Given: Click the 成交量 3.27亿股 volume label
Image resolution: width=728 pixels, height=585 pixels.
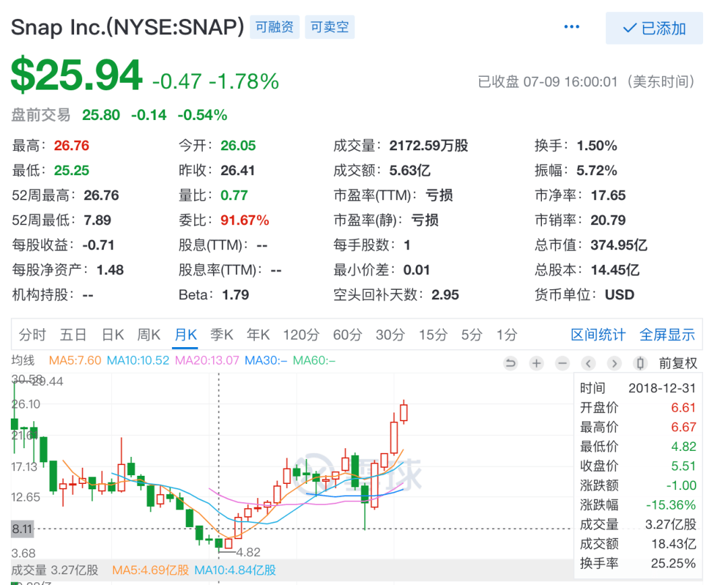Looking at the screenshot, I should pos(55,569).
